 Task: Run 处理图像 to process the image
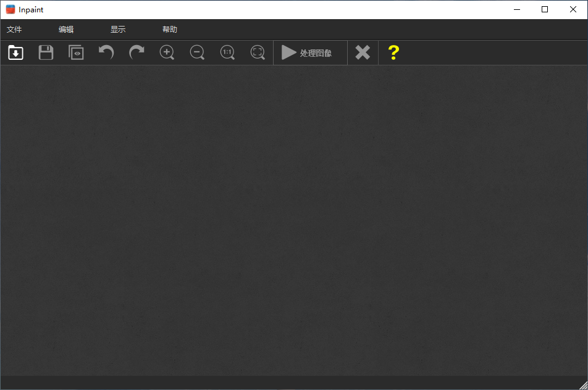(x=309, y=52)
